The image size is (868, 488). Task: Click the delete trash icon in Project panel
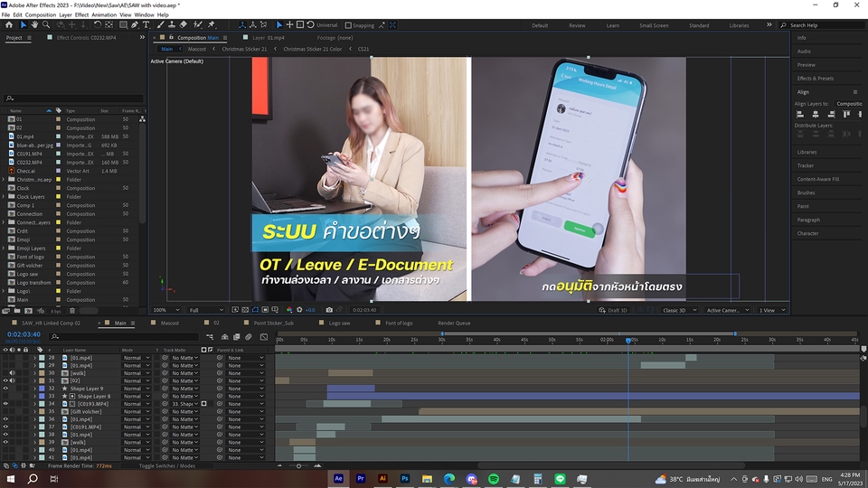click(72, 311)
